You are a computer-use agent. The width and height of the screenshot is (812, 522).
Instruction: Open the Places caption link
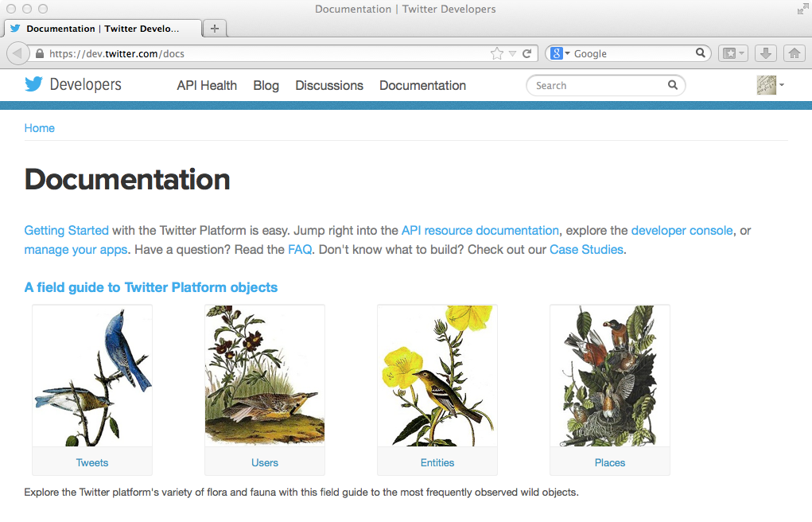tap(609, 463)
